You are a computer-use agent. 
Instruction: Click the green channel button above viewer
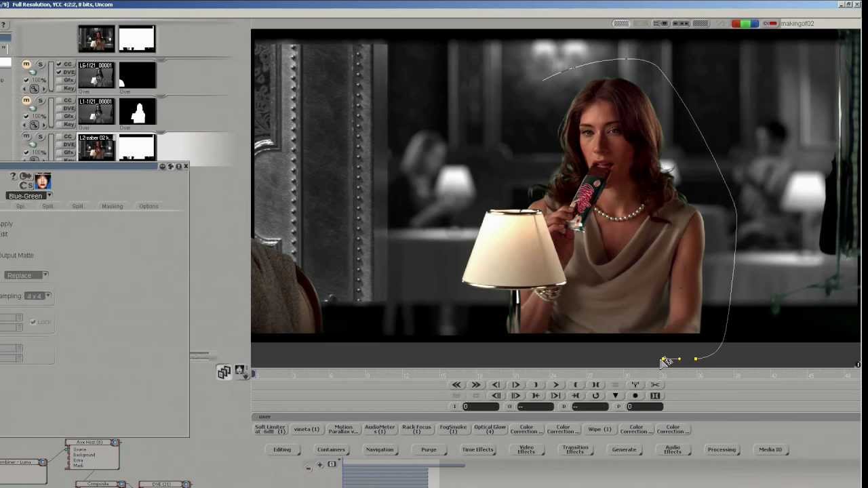click(745, 24)
